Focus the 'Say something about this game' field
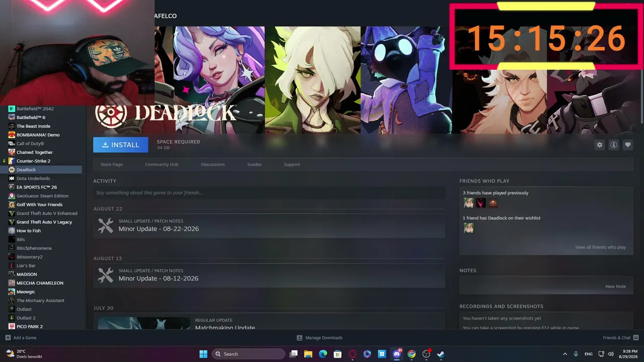 coord(269,193)
